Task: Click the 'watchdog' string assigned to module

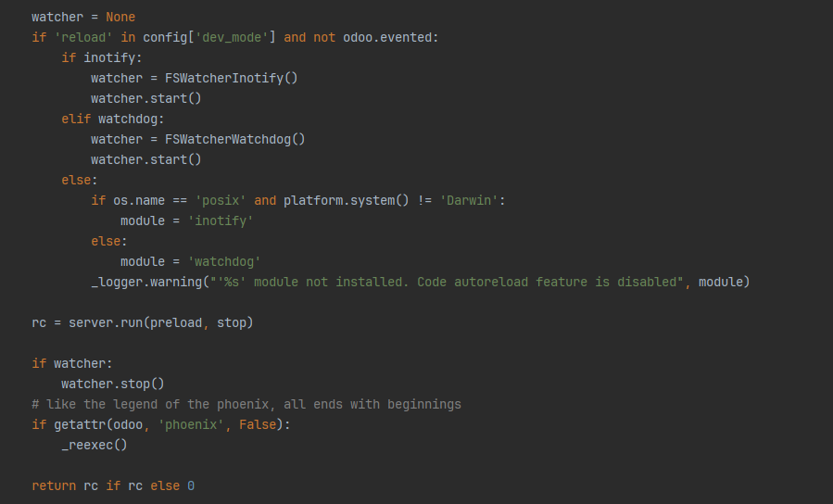Action: coord(223,261)
